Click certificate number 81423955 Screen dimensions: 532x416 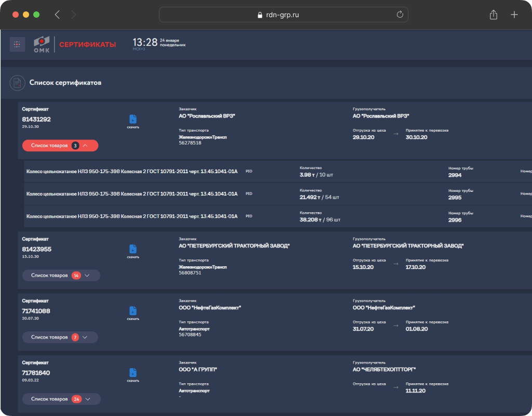click(37, 249)
